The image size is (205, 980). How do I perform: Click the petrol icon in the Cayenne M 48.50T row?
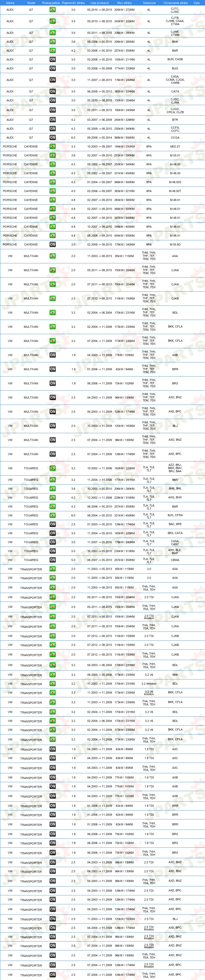52,191
